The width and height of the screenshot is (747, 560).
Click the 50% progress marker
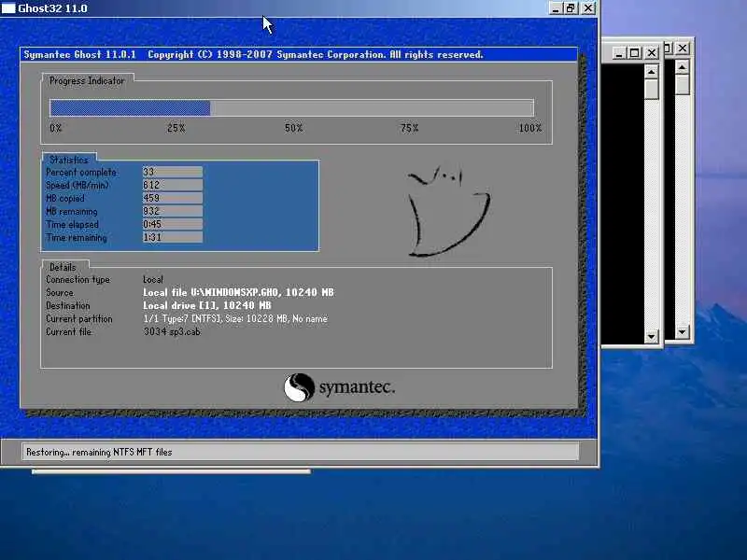[x=293, y=128]
